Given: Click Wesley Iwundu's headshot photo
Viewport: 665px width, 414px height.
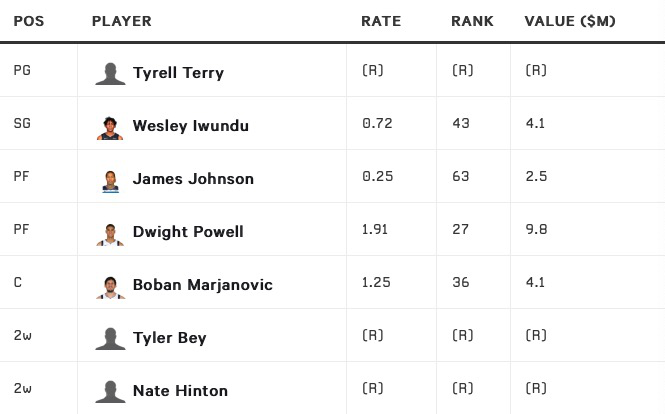Looking at the screenshot, I should click(110, 126).
